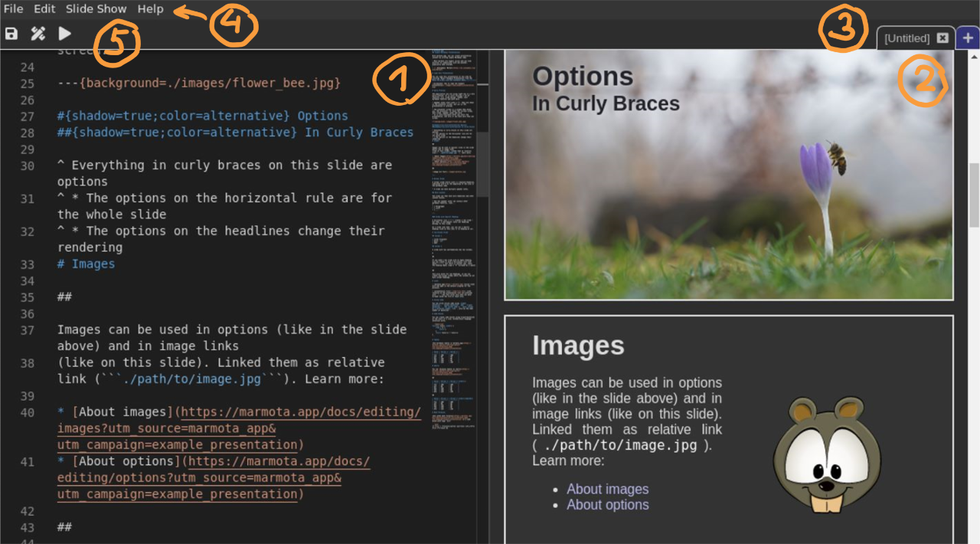Open the File menu
The height and width of the screenshot is (544, 980).
pyautogui.click(x=12, y=8)
